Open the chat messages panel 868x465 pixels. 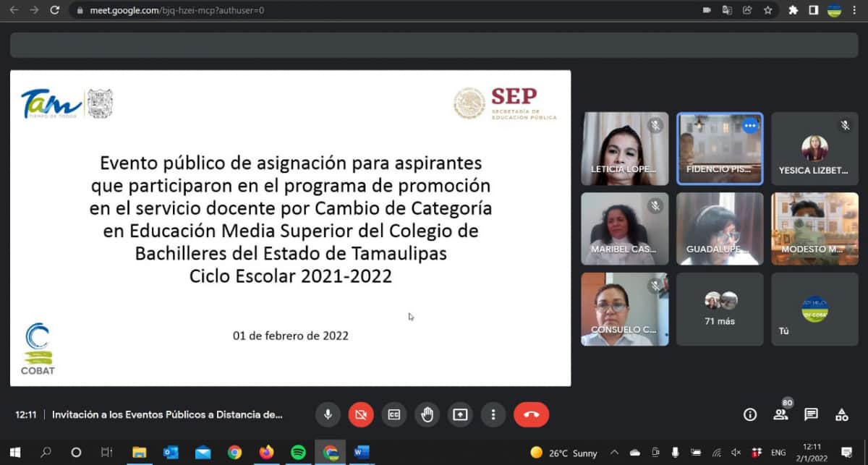tap(811, 414)
